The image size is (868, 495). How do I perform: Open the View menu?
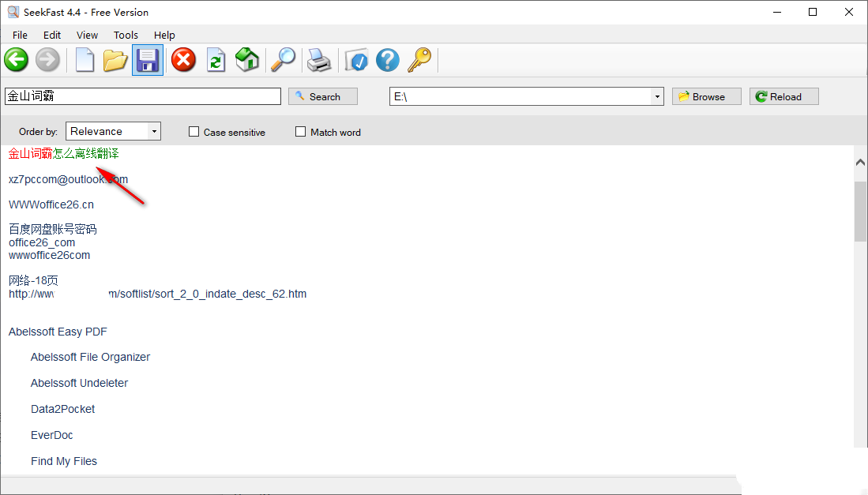click(87, 35)
